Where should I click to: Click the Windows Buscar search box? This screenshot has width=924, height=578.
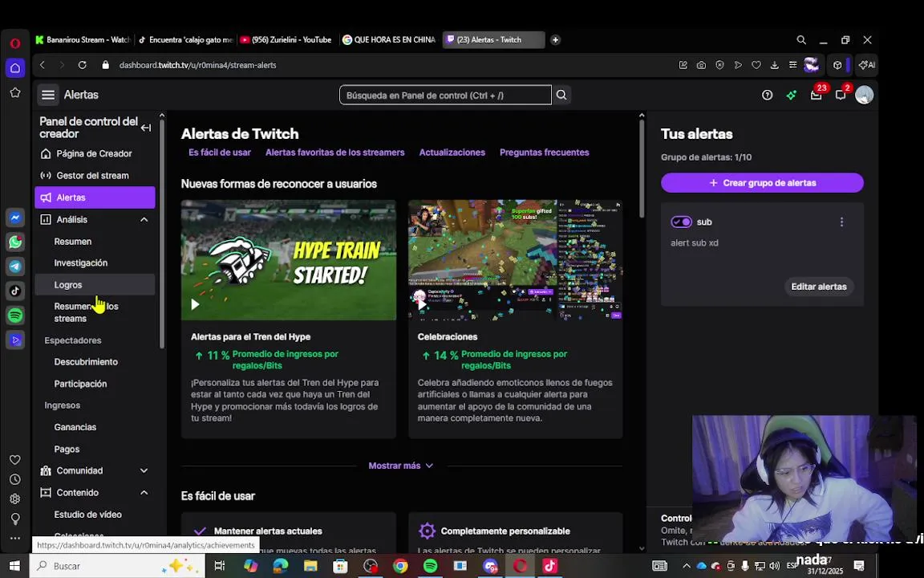pos(116,566)
